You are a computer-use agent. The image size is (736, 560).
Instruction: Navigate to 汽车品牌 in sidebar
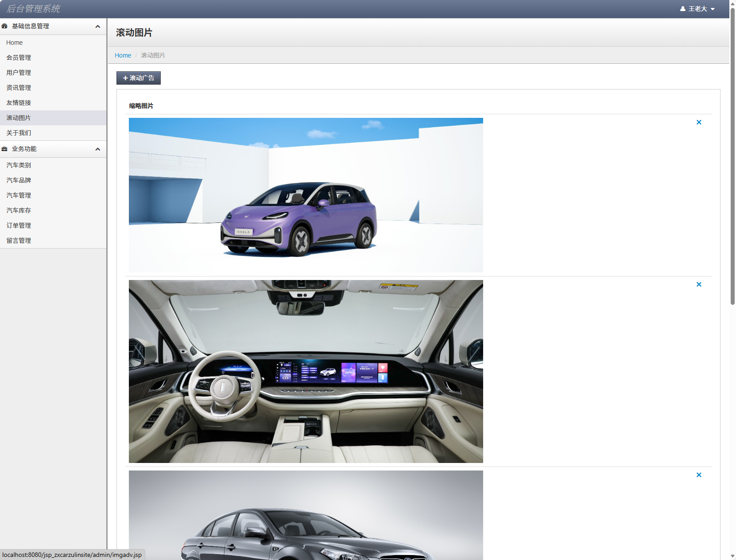tap(19, 180)
